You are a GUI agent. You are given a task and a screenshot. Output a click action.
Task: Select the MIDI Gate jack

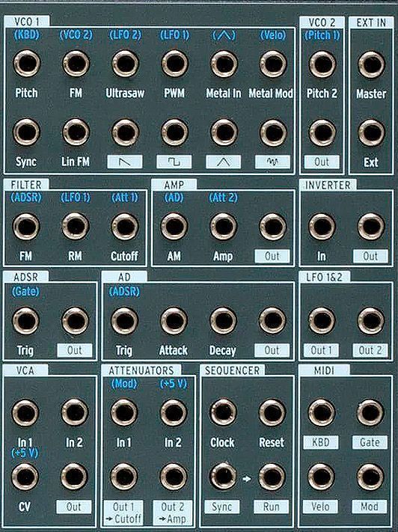[370, 412]
